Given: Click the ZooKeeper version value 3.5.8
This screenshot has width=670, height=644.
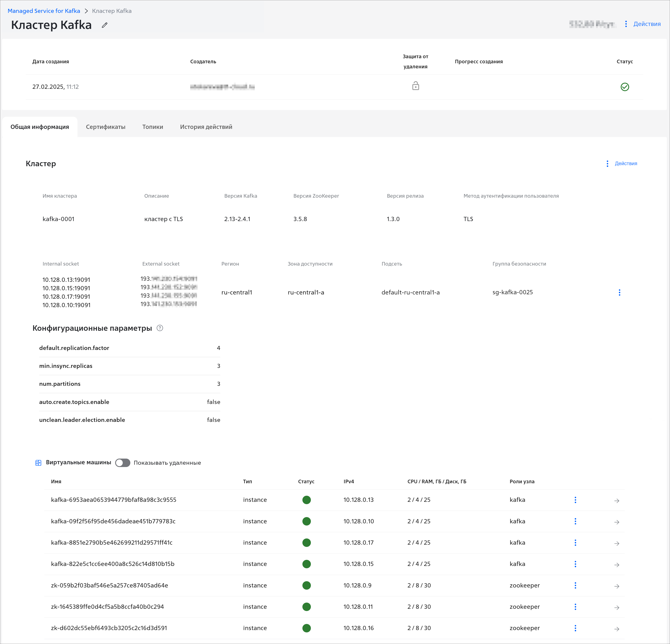Looking at the screenshot, I should 300,219.
